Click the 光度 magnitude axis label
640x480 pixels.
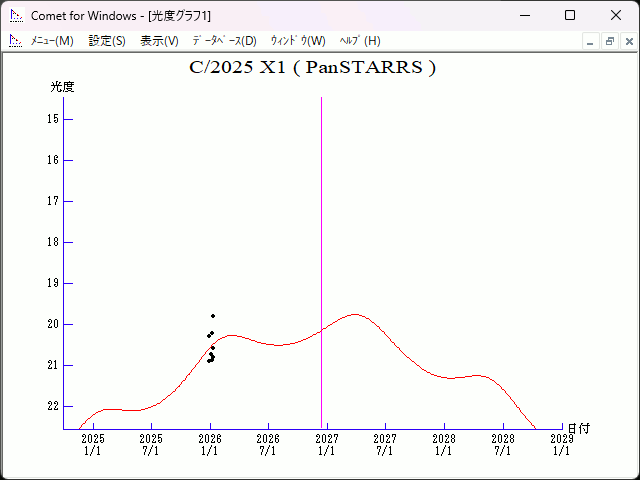coord(63,87)
